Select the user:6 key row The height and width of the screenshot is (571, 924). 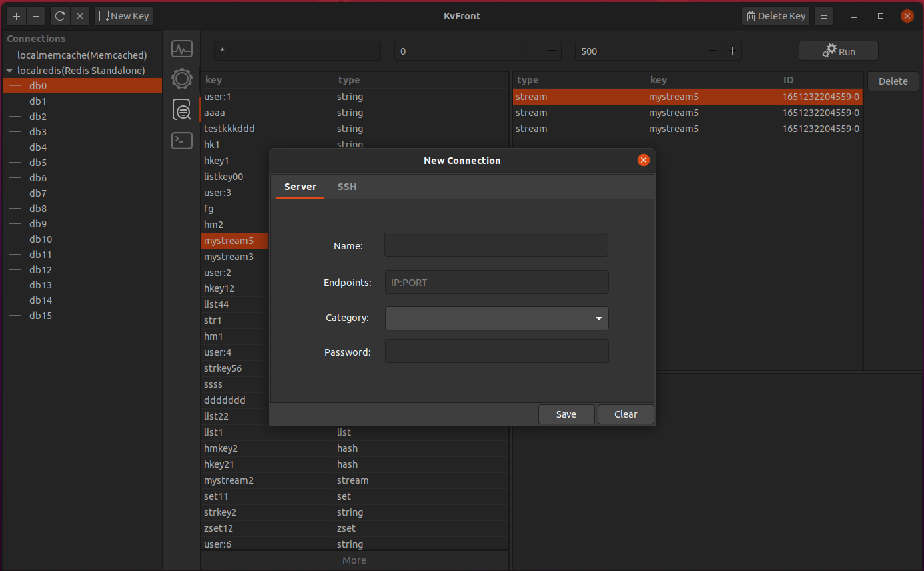[x=354, y=544]
